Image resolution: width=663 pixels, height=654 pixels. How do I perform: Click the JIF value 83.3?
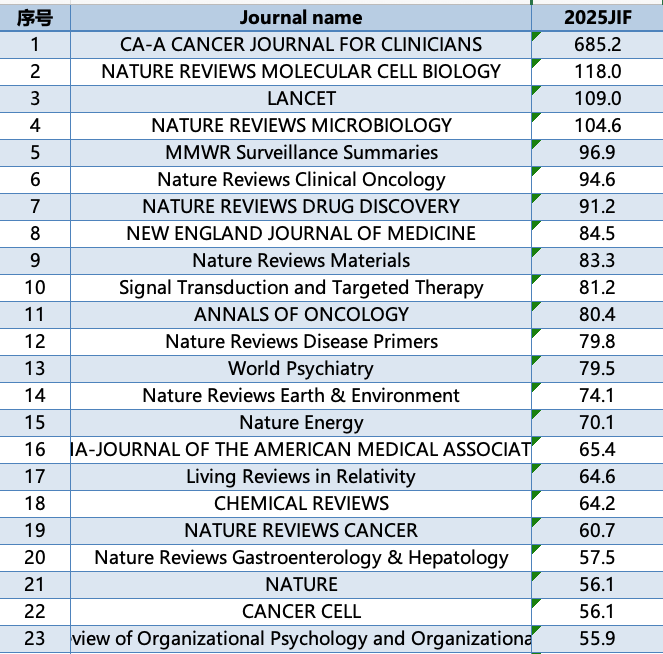pos(597,260)
